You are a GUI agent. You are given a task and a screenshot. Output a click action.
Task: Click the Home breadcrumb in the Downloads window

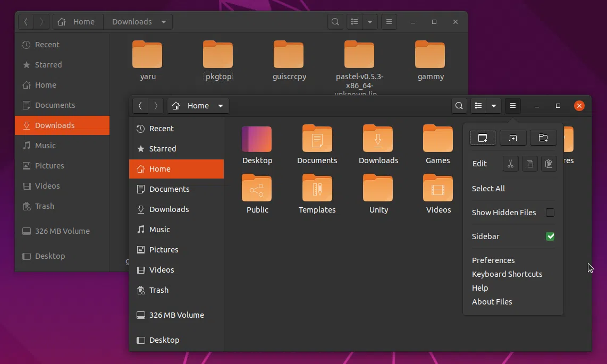point(78,22)
